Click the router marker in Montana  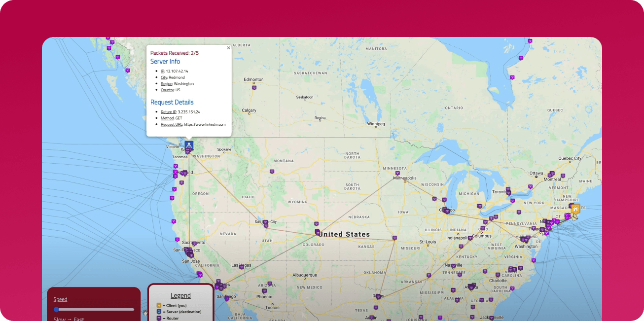click(272, 172)
